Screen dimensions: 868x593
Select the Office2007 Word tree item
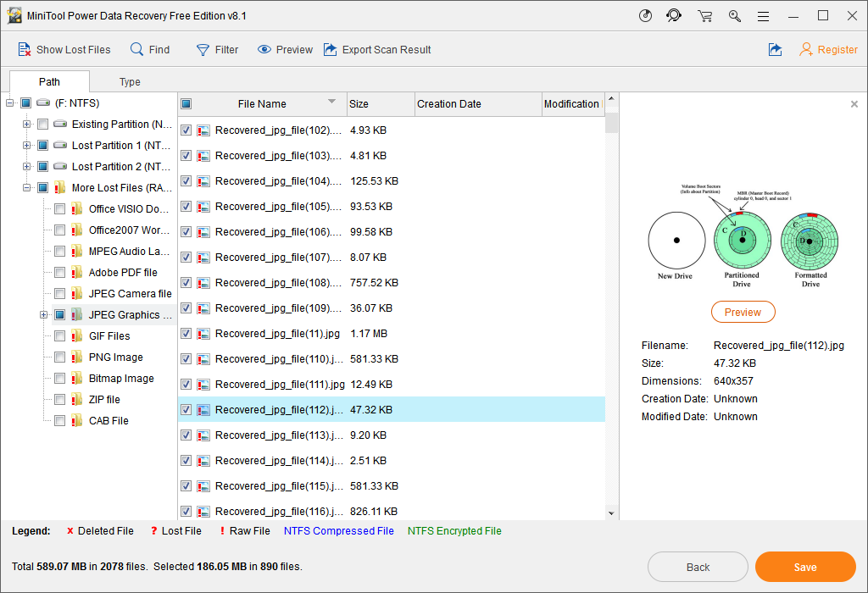click(129, 230)
